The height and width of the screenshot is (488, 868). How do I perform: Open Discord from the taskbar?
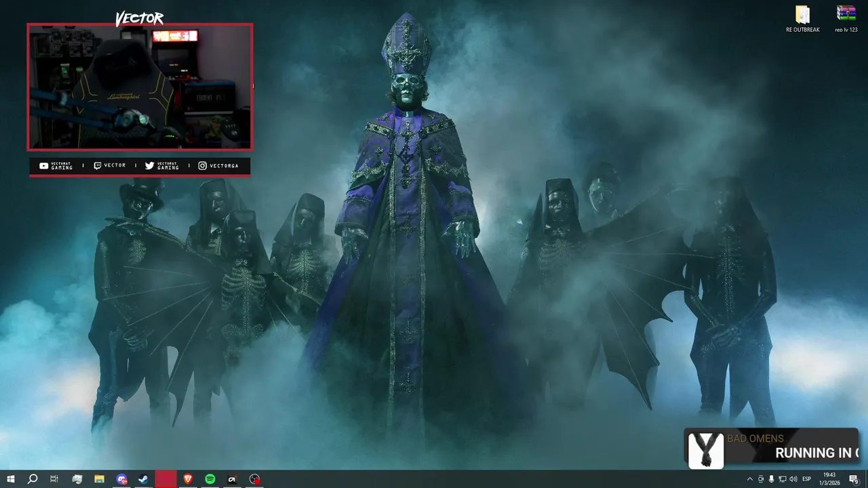point(121,479)
